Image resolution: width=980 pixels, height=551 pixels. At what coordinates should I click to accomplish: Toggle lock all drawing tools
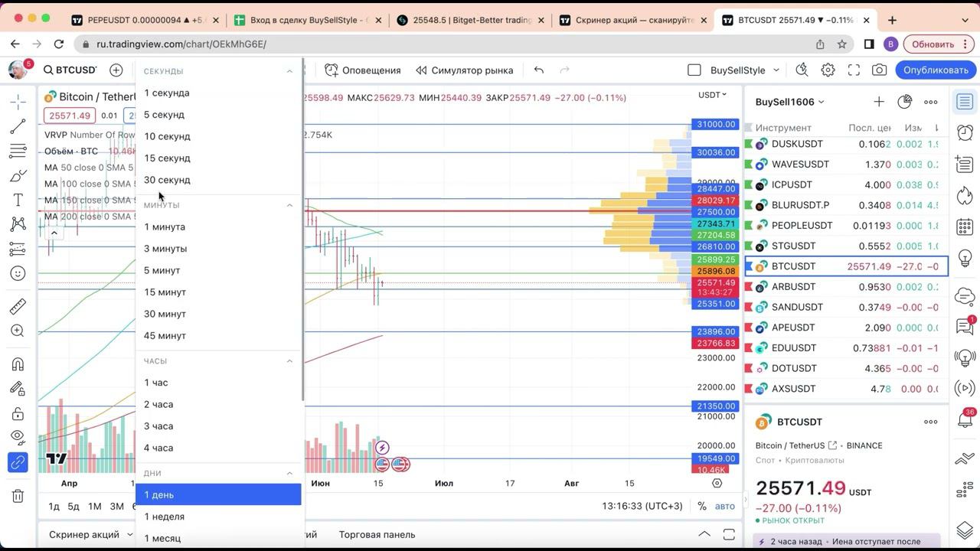(x=18, y=413)
